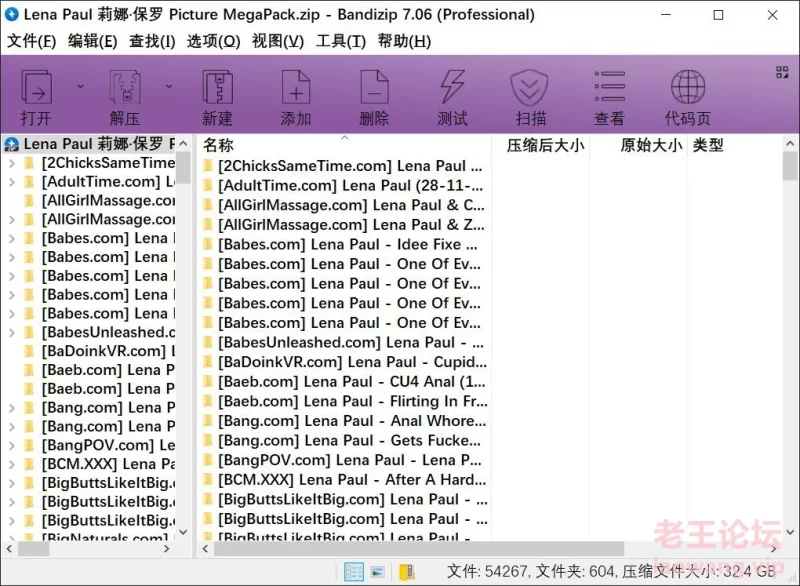Viewport: 800px width, 586px height.
Task: Select the [BaDoinkVR.com] tree item
Action: pyautogui.click(x=108, y=351)
